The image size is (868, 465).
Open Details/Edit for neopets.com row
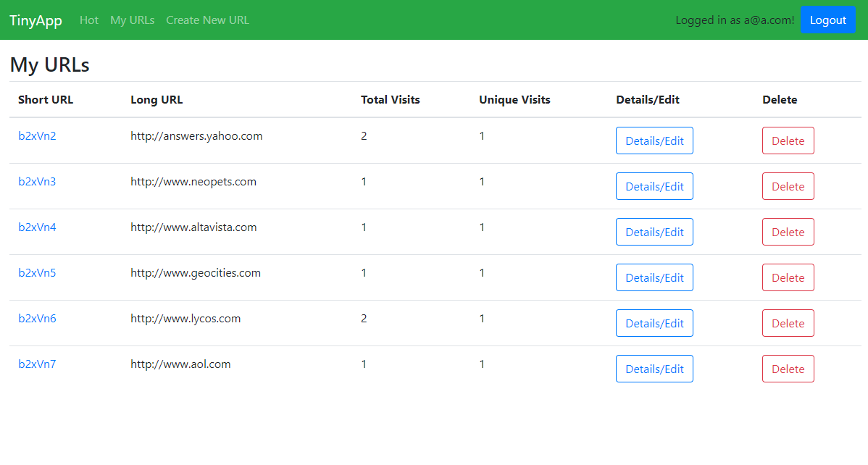click(x=654, y=187)
